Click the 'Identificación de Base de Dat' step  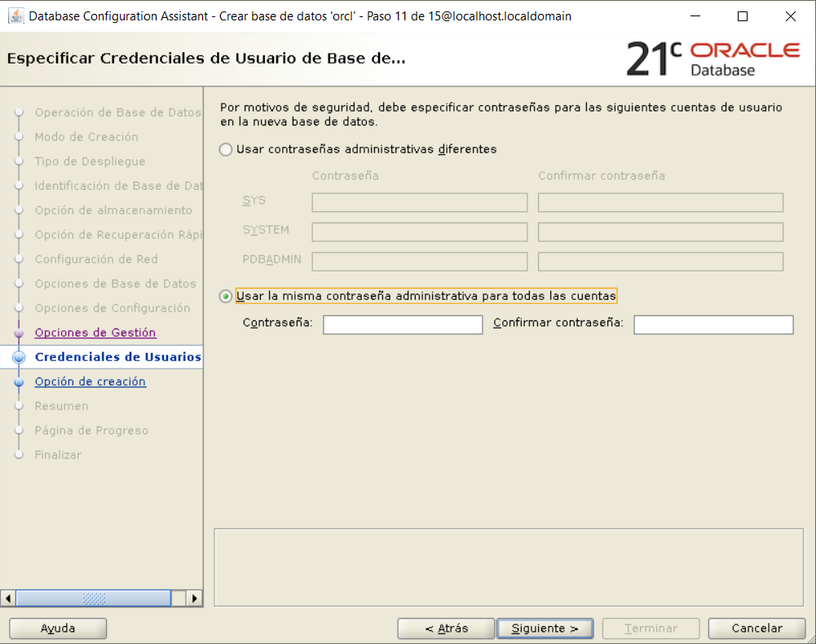pos(119,186)
